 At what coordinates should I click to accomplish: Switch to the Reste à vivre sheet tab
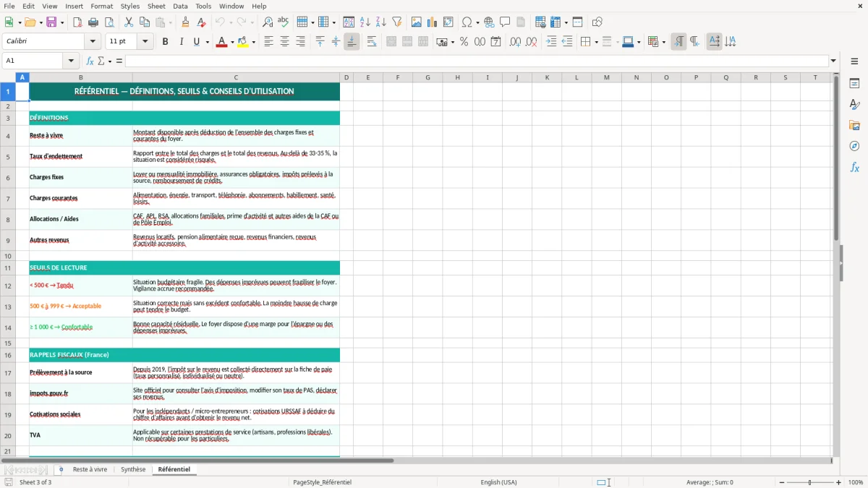tap(90, 470)
